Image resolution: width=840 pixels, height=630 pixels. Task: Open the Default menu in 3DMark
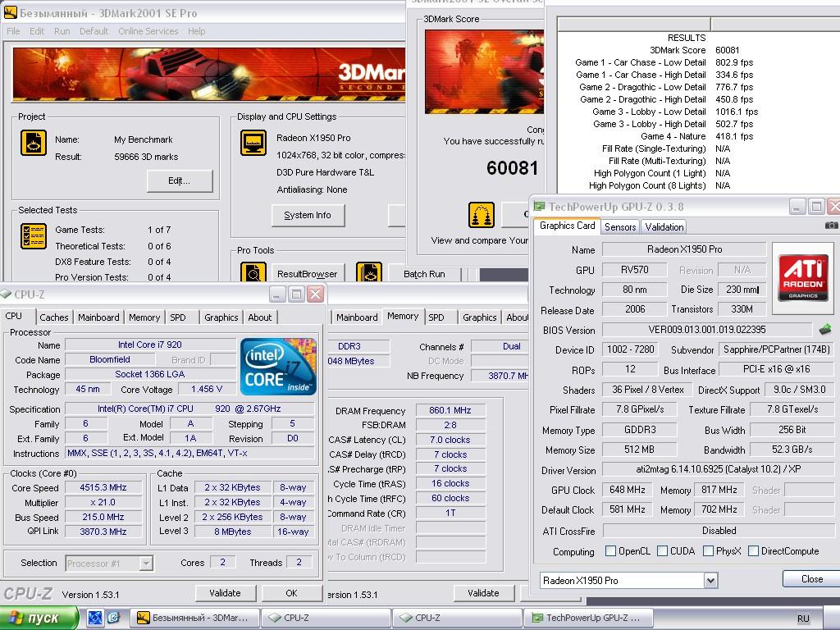94,31
